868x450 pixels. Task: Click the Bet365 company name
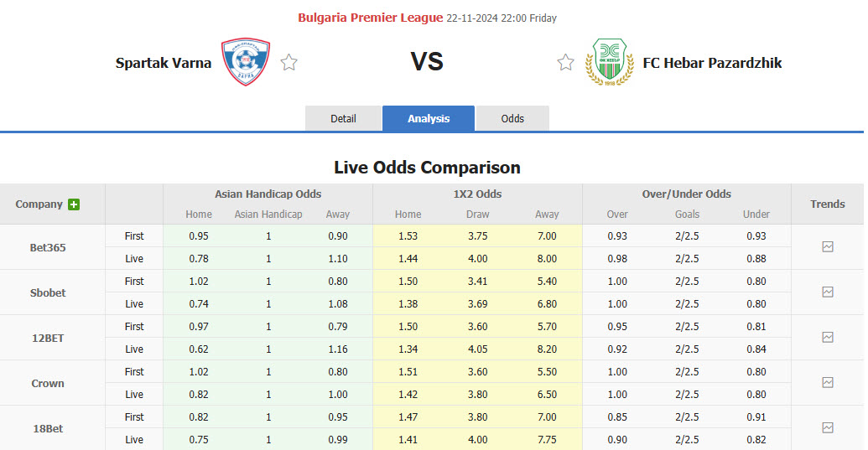[x=48, y=248]
